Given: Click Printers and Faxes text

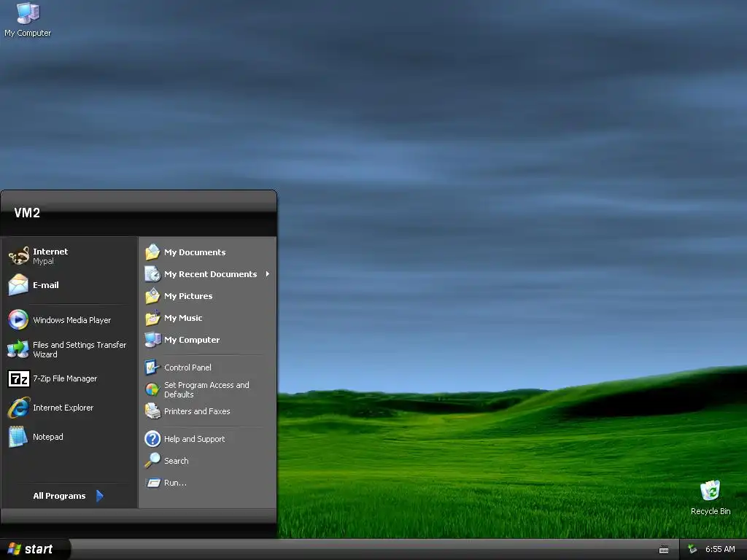Looking at the screenshot, I should click(197, 411).
